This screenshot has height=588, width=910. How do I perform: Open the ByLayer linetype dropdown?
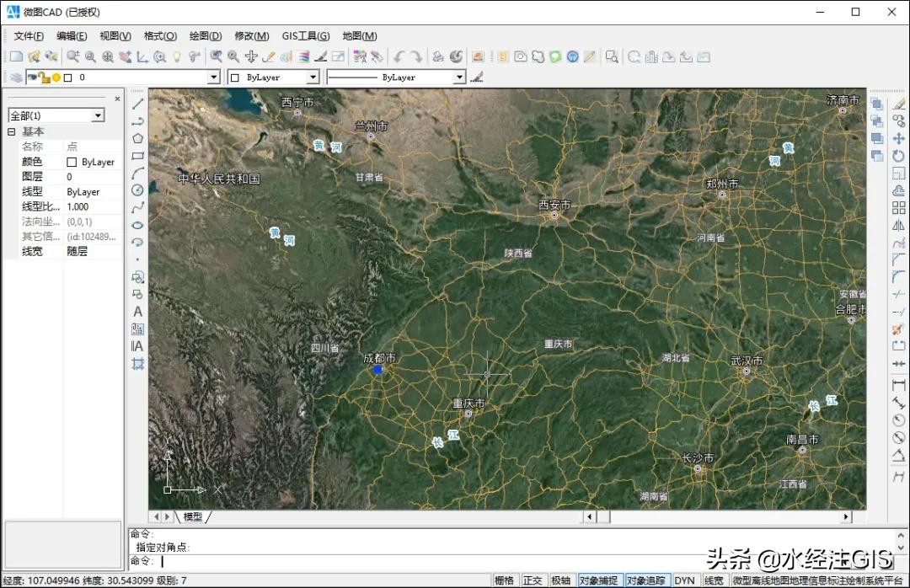pyautogui.click(x=459, y=78)
